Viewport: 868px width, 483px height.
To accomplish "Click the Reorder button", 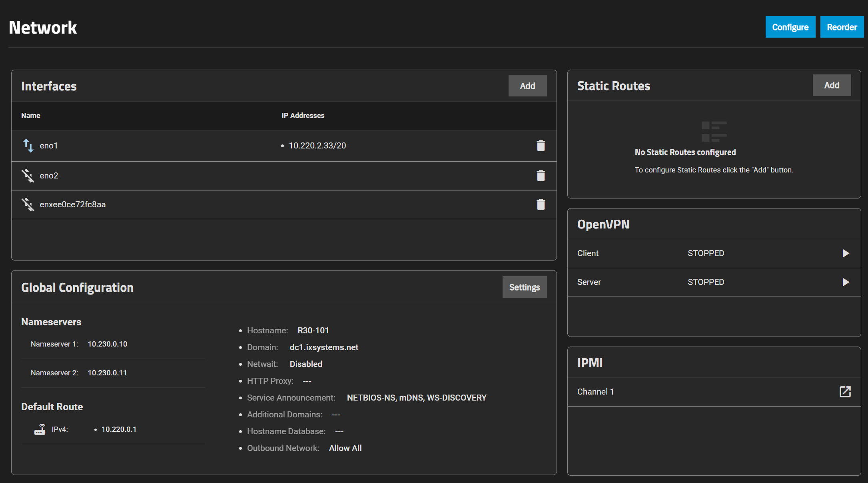I will [842, 27].
